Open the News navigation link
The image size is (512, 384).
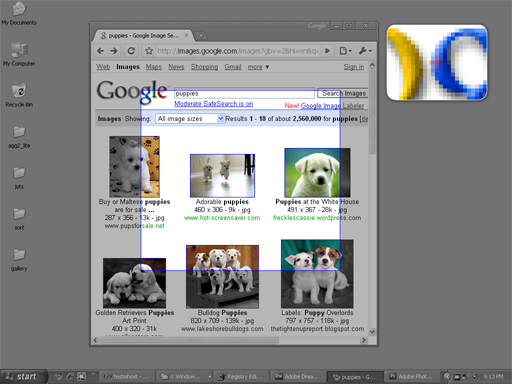click(176, 67)
